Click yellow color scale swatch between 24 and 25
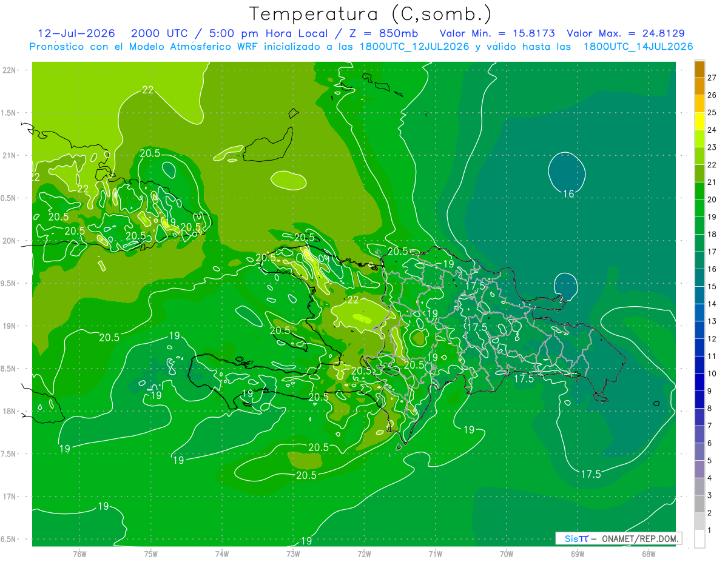The width and height of the screenshot is (728, 562). click(x=699, y=121)
